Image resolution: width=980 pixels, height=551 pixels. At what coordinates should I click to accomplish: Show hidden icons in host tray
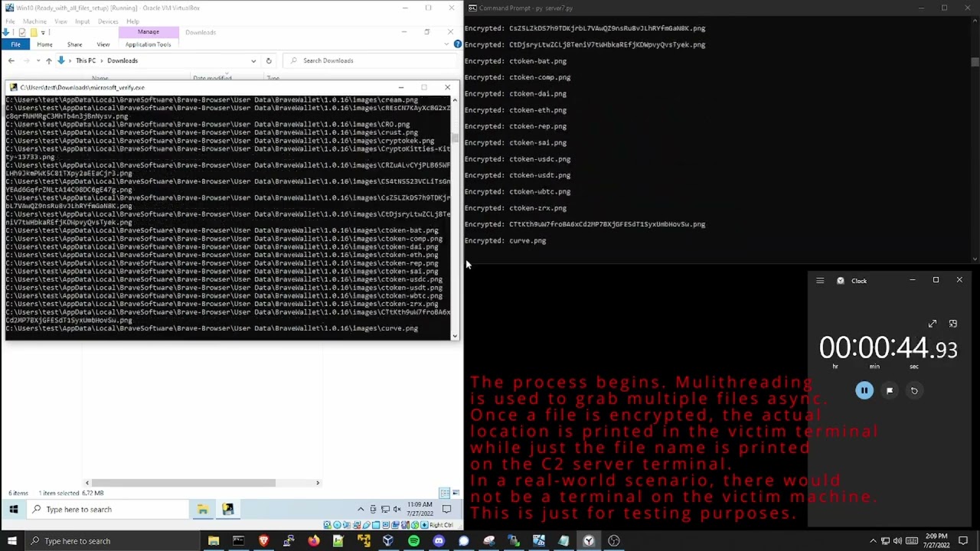point(872,541)
